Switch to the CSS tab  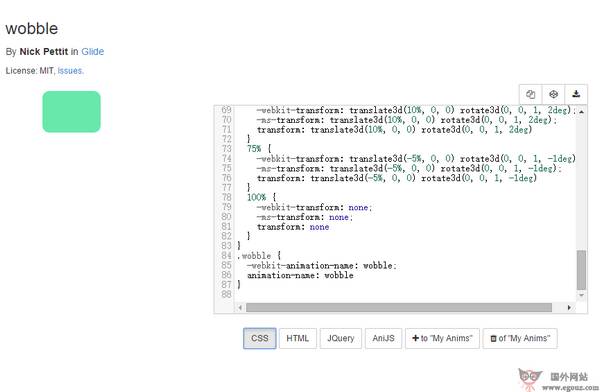coord(259,338)
